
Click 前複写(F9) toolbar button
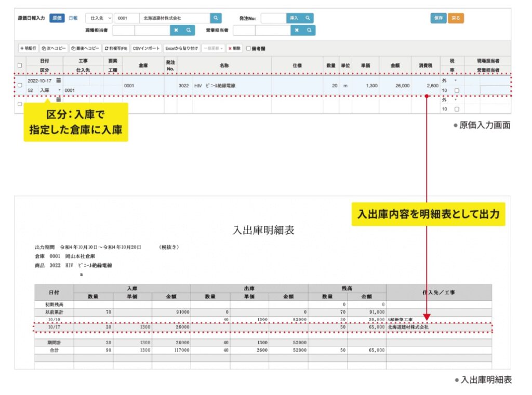(116, 48)
